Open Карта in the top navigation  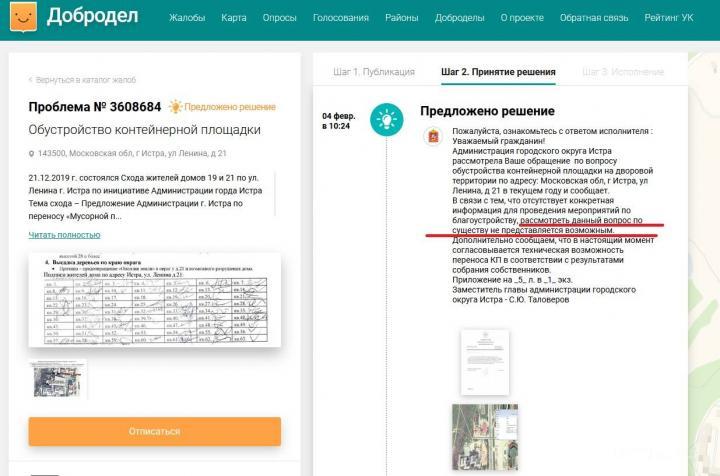tap(234, 18)
